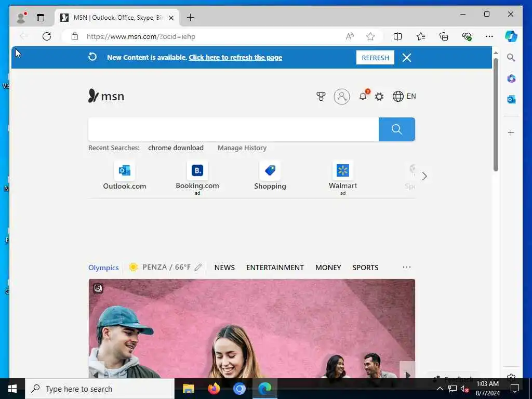Switch to the SPORTS tab
This screenshot has width=532, height=399.
pyautogui.click(x=365, y=268)
